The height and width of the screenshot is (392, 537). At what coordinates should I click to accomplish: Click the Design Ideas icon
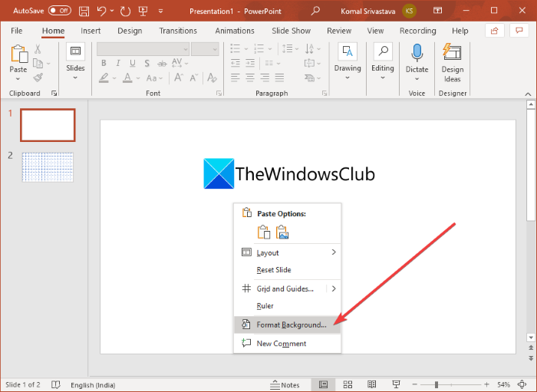[x=452, y=52]
